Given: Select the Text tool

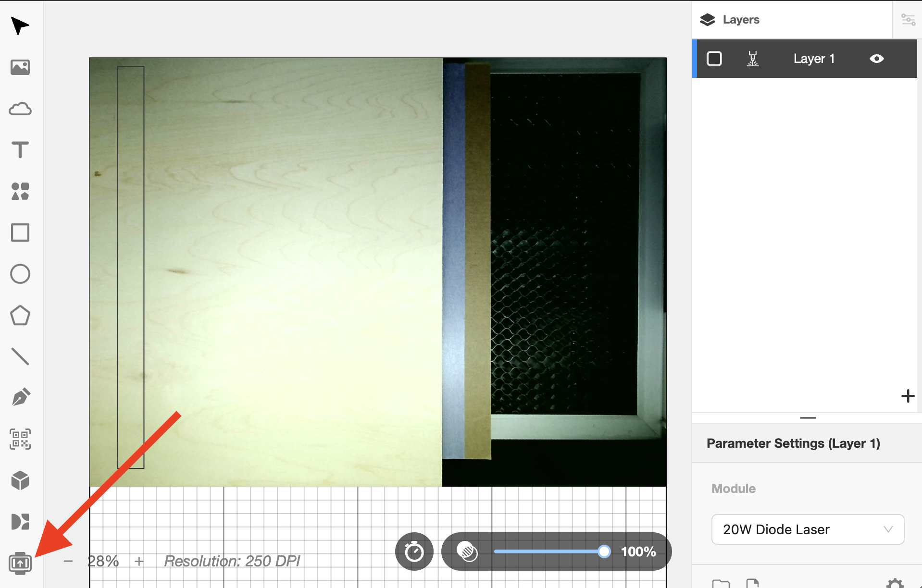Looking at the screenshot, I should [x=20, y=150].
